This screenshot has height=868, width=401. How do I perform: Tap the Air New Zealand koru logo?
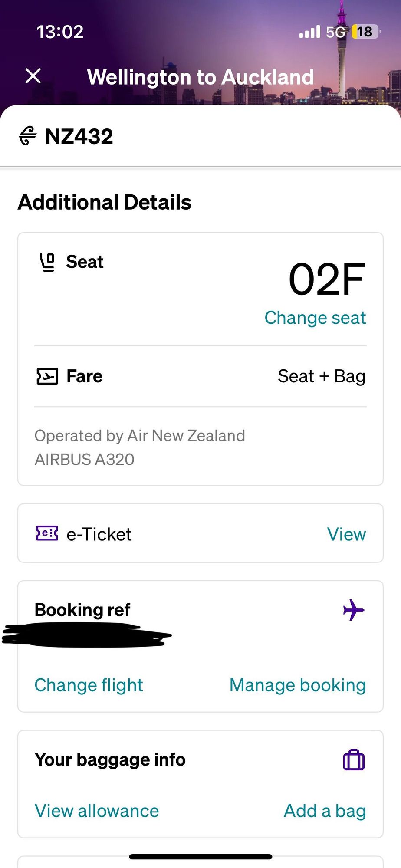(28, 136)
